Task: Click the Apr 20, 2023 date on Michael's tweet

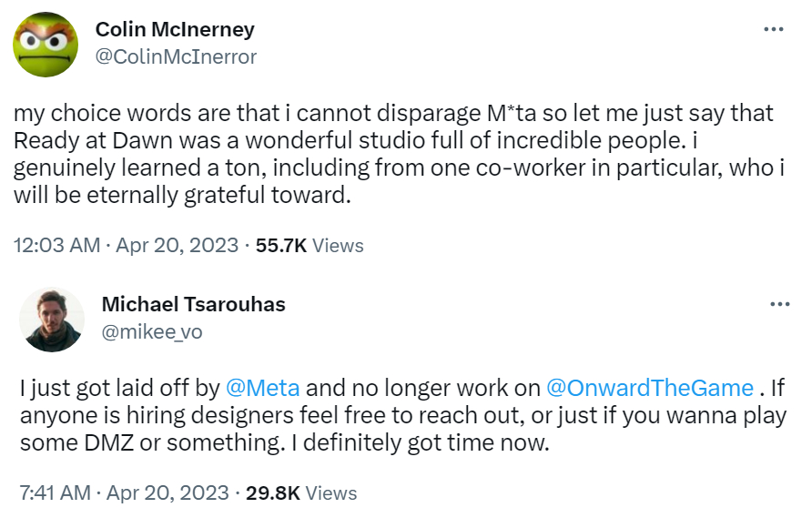Action: (x=167, y=493)
